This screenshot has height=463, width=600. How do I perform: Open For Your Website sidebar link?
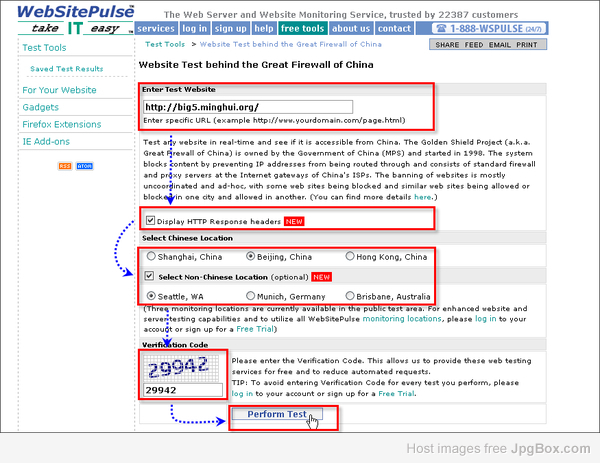pos(59,90)
